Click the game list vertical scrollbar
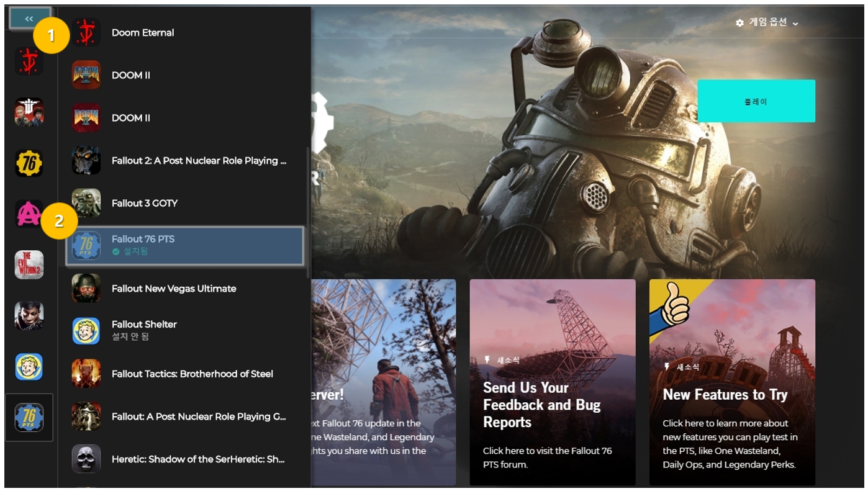This screenshot has height=491, width=868. [308, 213]
